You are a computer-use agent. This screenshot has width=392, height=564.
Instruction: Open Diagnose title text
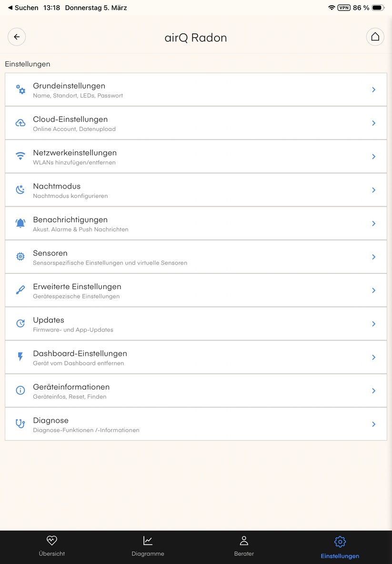pos(50,421)
